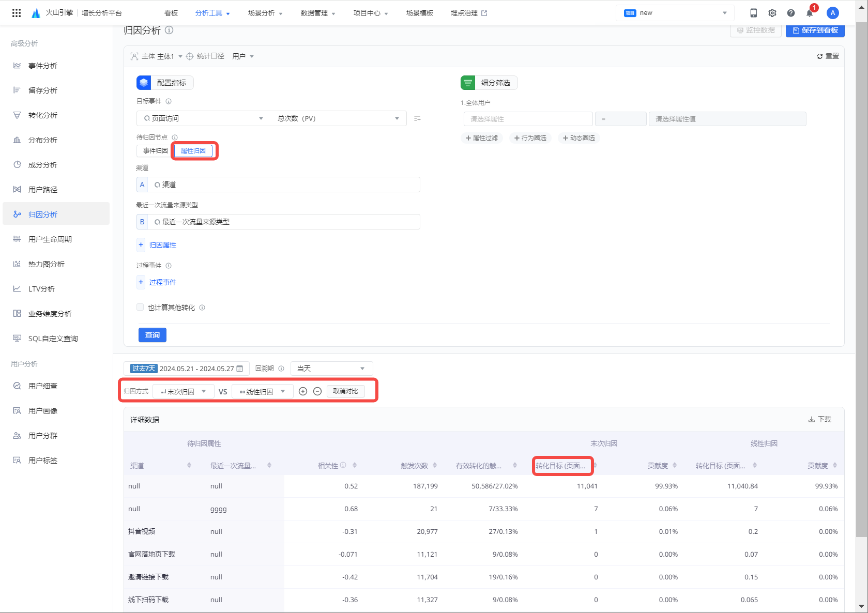Open the 线性归因 comparison dropdown
This screenshot has height=613, width=868.
pos(263,392)
